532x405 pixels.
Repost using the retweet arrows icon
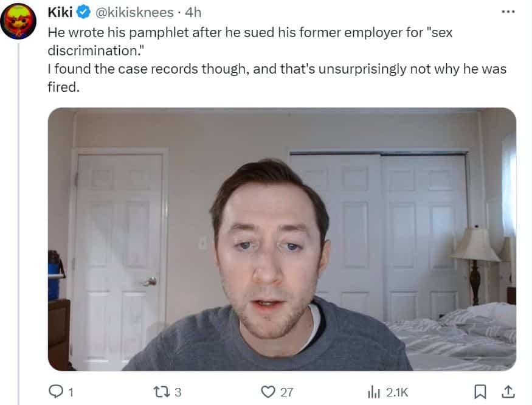click(x=161, y=392)
